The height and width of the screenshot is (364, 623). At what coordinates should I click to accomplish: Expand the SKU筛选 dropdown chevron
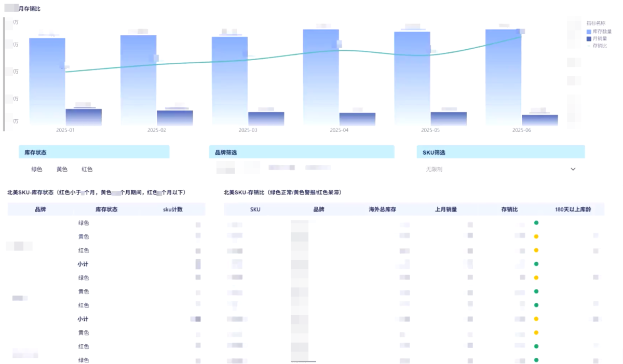(x=573, y=169)
